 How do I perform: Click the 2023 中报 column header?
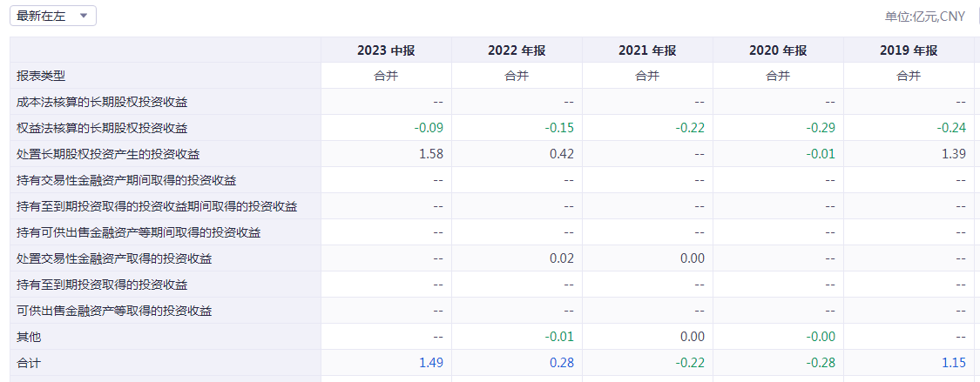coord(386,50)
